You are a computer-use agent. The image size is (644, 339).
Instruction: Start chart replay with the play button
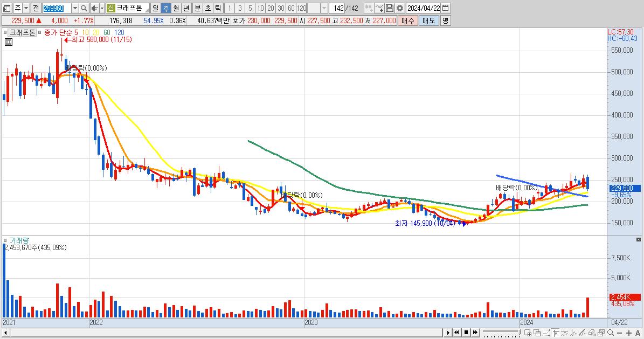(x=448, y=333)
